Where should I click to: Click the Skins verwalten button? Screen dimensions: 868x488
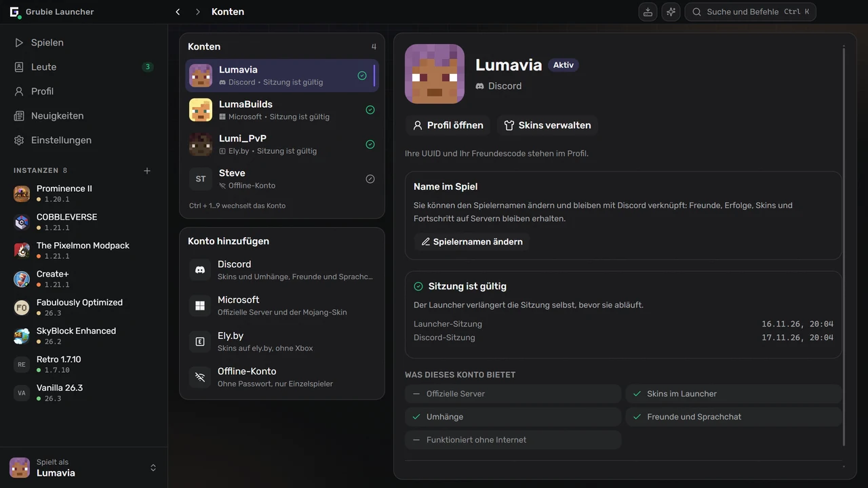tap(547, 125)
